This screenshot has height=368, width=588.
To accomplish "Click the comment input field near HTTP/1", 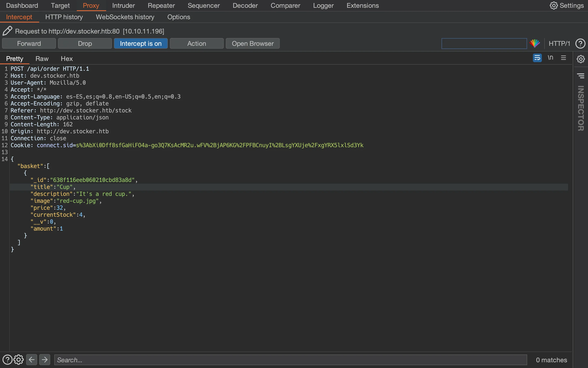I will tap(484, 44).
